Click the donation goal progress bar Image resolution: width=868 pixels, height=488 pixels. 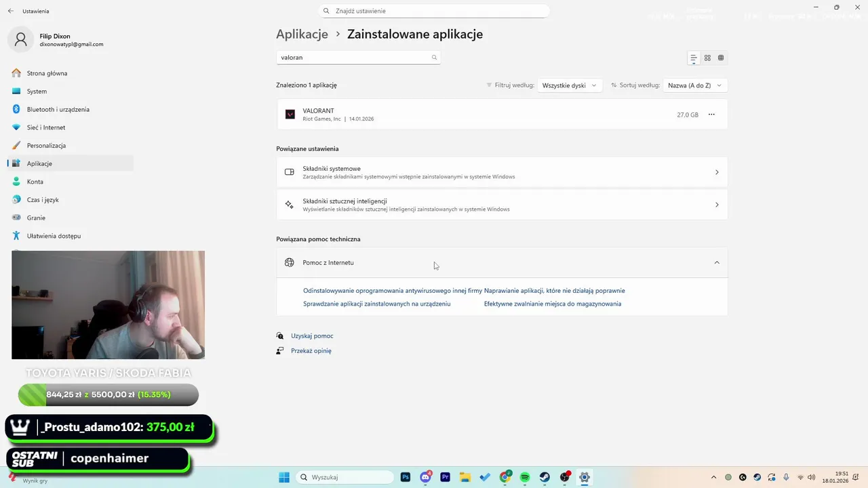pos(108,394)
